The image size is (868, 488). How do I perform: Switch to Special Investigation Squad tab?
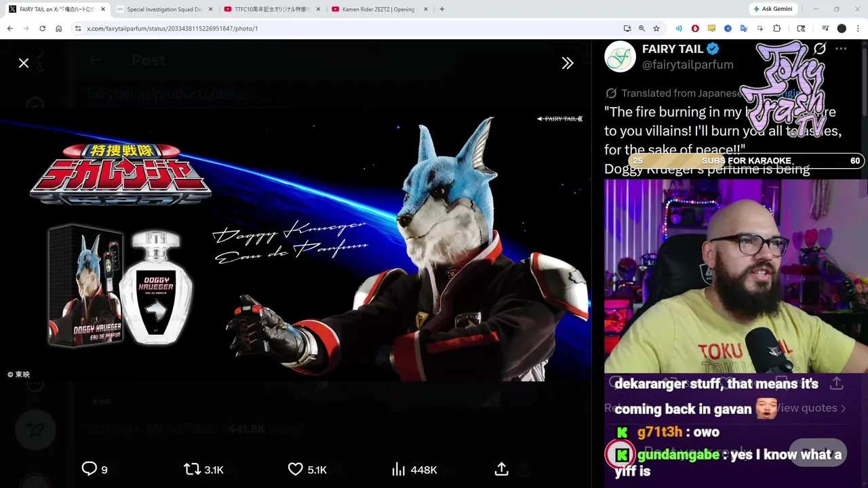165,9
